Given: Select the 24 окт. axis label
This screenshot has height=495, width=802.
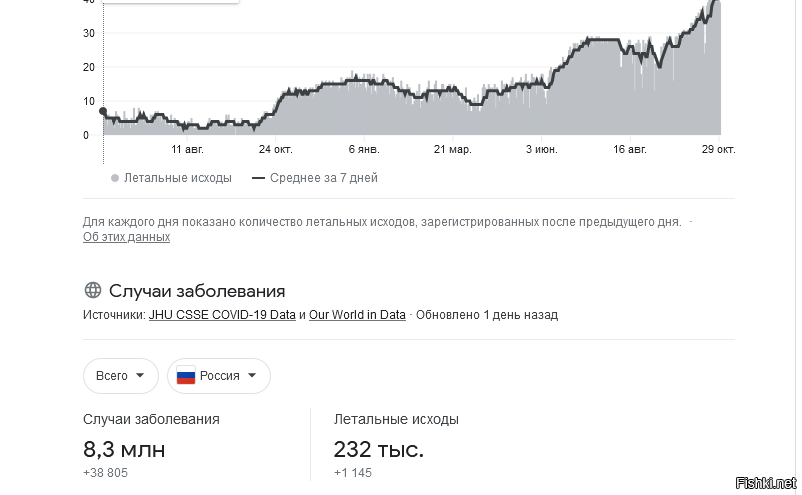Looking at the screenshot, I should [x=275, y=149].
